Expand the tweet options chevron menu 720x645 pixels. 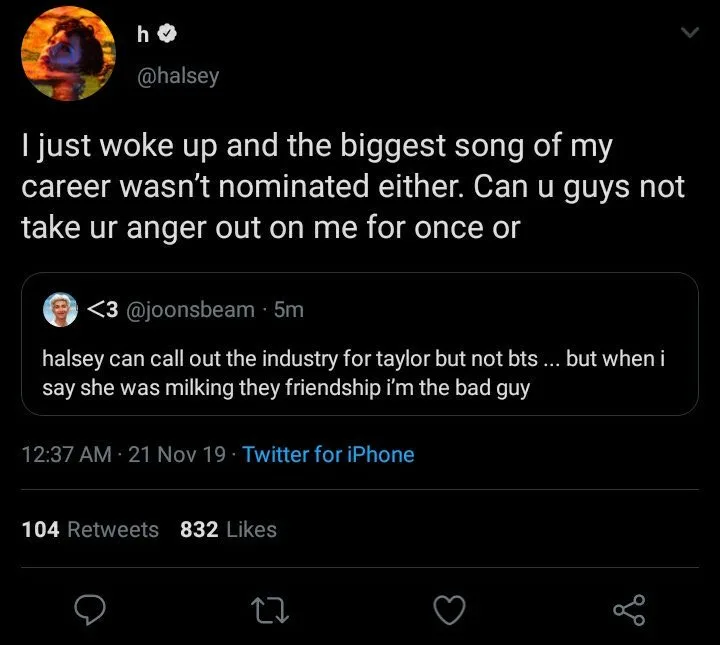point(688,34)
